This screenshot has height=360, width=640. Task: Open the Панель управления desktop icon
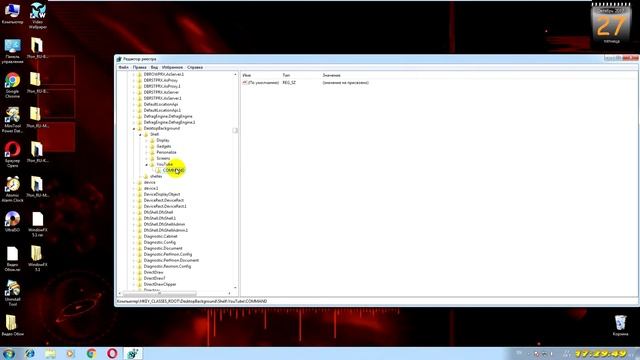point(12,51)
